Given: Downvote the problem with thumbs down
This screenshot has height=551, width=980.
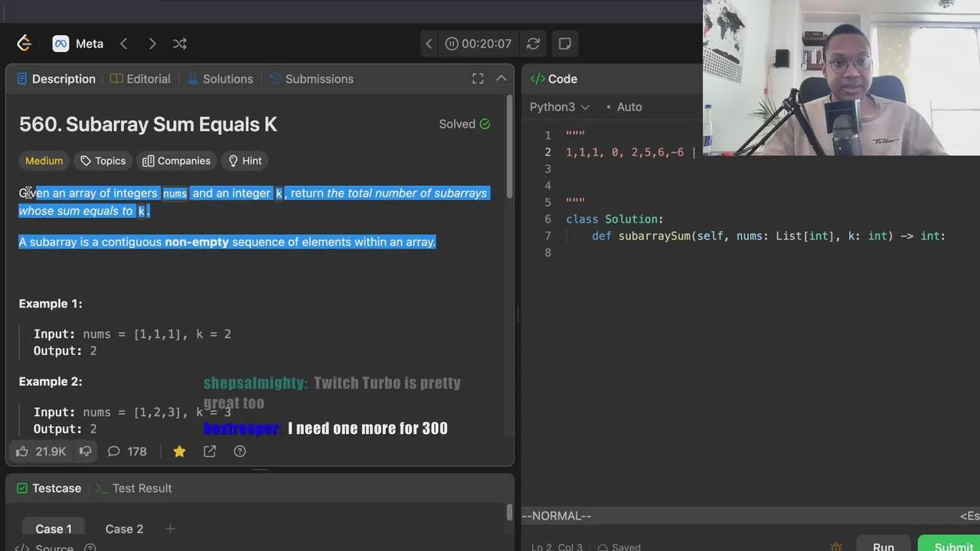Looking at the screenshot, I should [86, 452].
